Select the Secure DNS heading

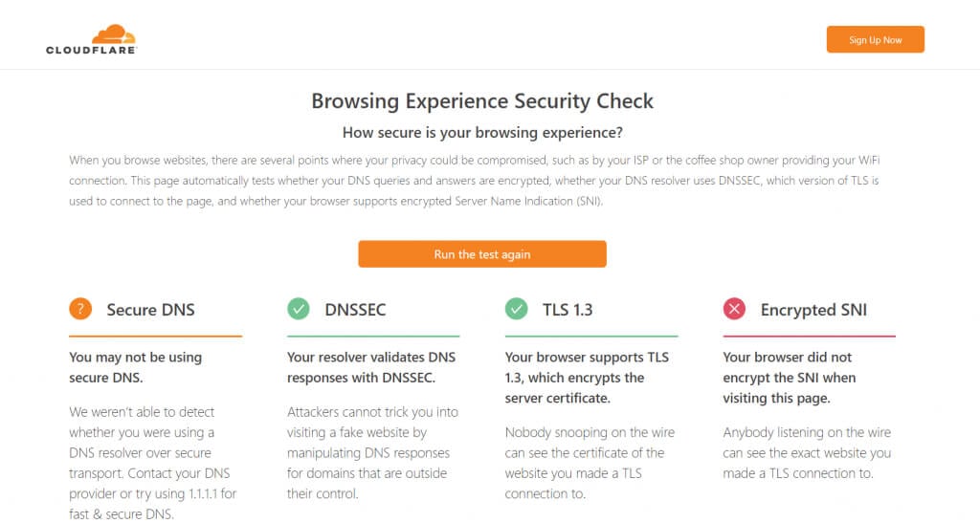pyautogui.click(x=150, y=310)
